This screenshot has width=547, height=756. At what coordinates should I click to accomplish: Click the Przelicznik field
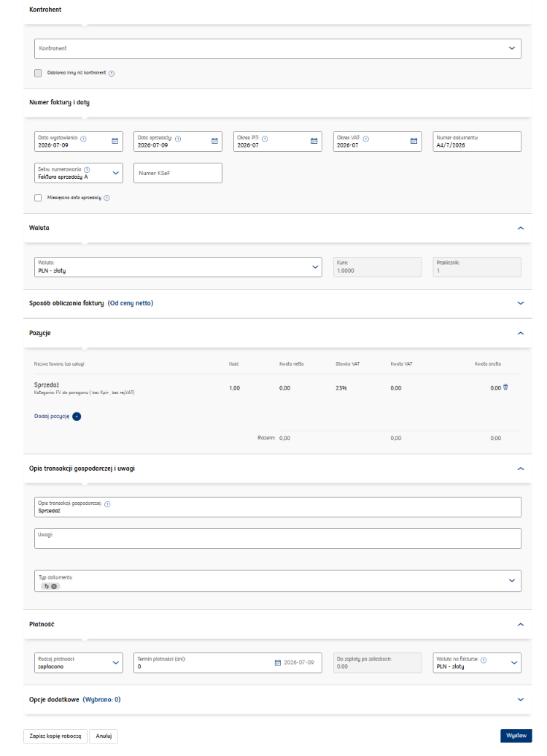point(477,267)
